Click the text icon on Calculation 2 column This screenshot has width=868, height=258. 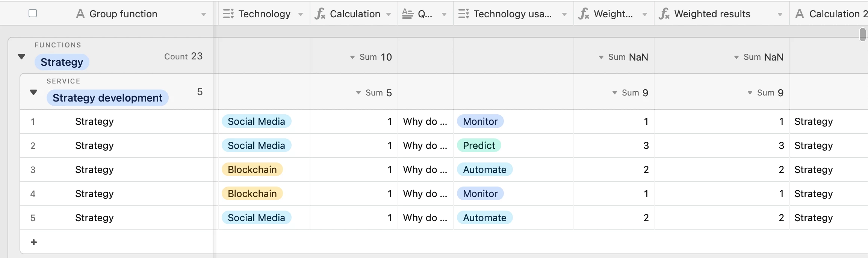point(800,14)
